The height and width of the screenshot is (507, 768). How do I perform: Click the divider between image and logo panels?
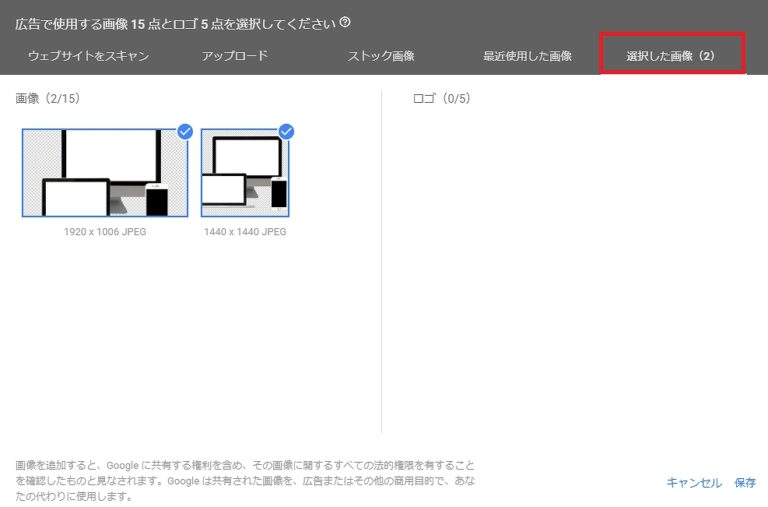(382, 260)
